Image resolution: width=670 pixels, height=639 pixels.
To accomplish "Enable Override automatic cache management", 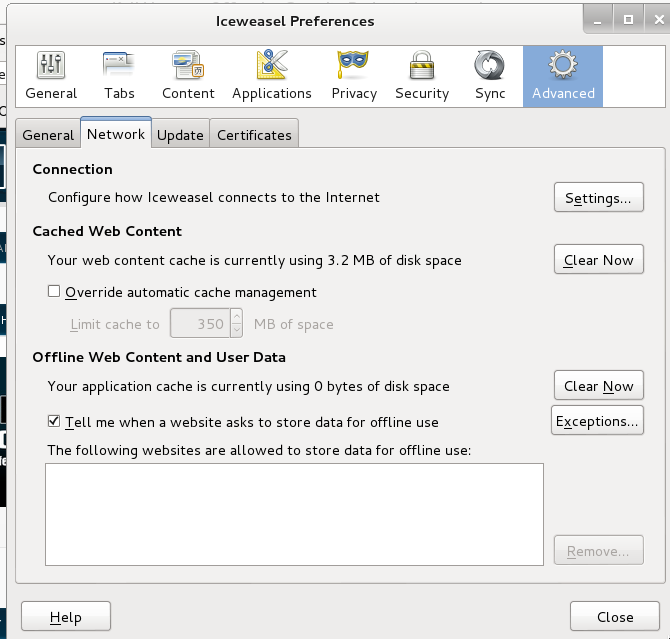I will [54, 292].
